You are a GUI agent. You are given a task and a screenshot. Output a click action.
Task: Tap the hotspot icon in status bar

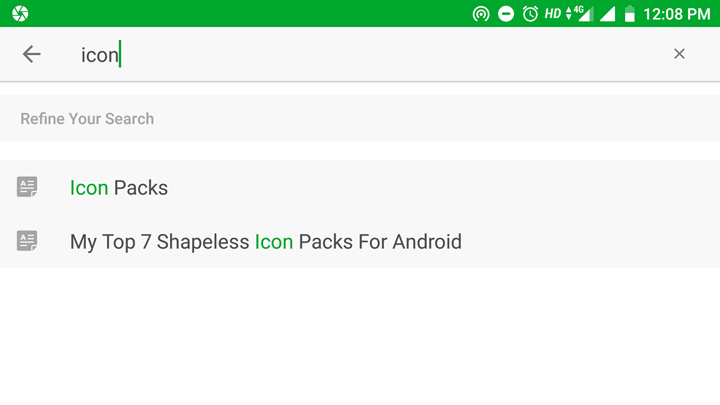(x=481, y=14)
